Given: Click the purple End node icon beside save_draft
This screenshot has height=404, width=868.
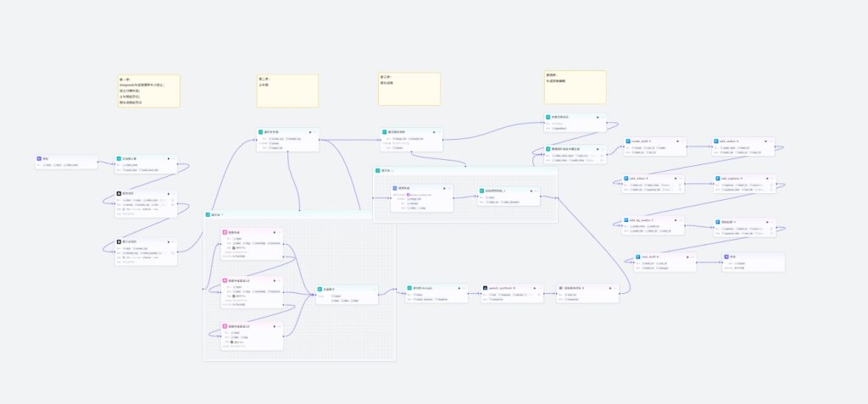Looking at the screenshot, I should 726,257.
